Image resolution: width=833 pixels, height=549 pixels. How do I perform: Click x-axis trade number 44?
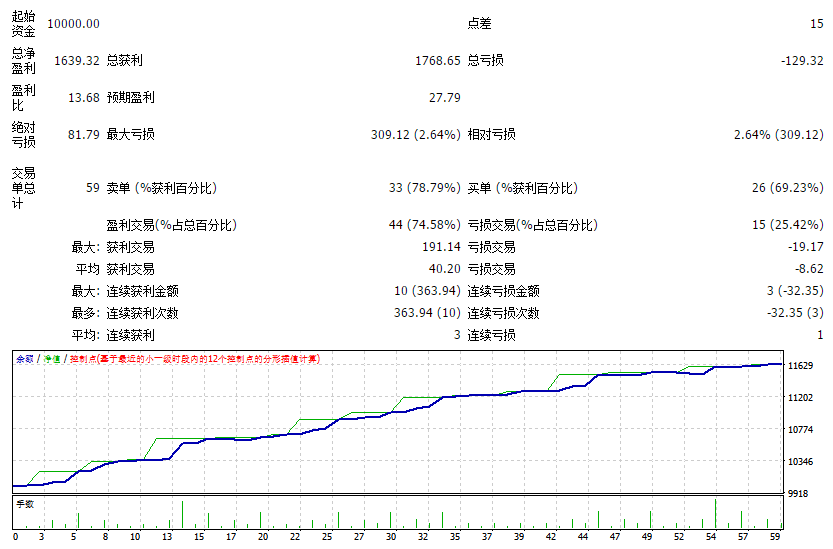[x=583, y=537]
